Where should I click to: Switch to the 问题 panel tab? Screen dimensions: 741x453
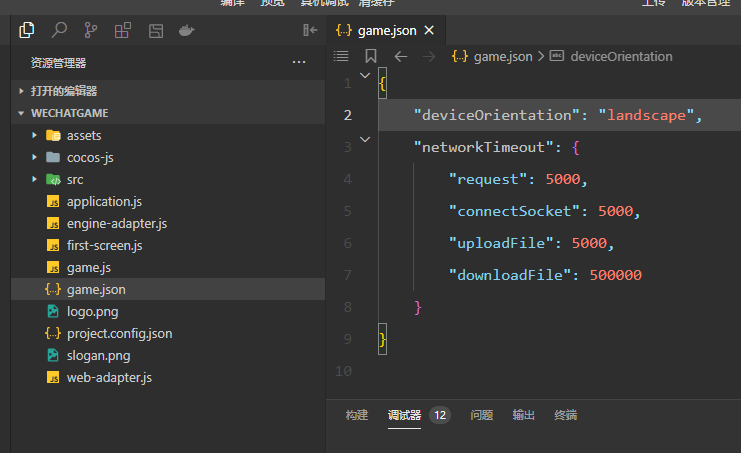click(x=482, y=415)
